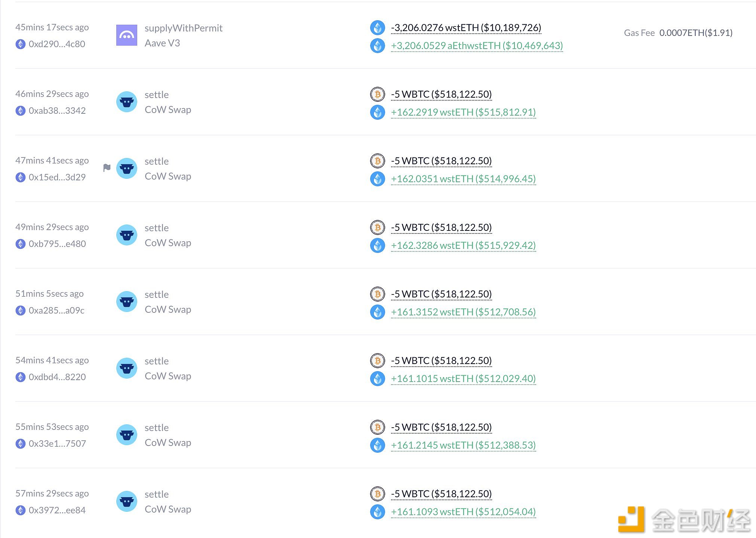Click +162.3286 wstETH ($515,929.42) amount
This screenshot has height=538, width=756.
[463, 245]
